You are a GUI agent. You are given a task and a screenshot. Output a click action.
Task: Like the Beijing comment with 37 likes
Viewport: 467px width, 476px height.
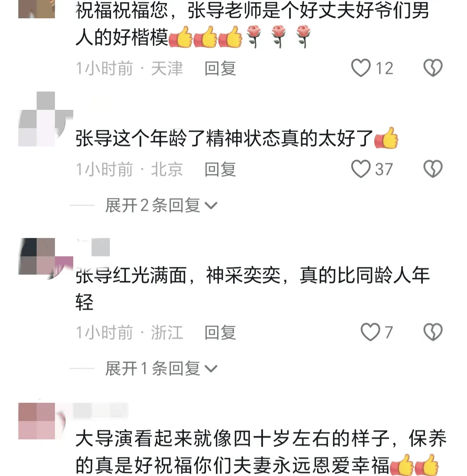361,169
